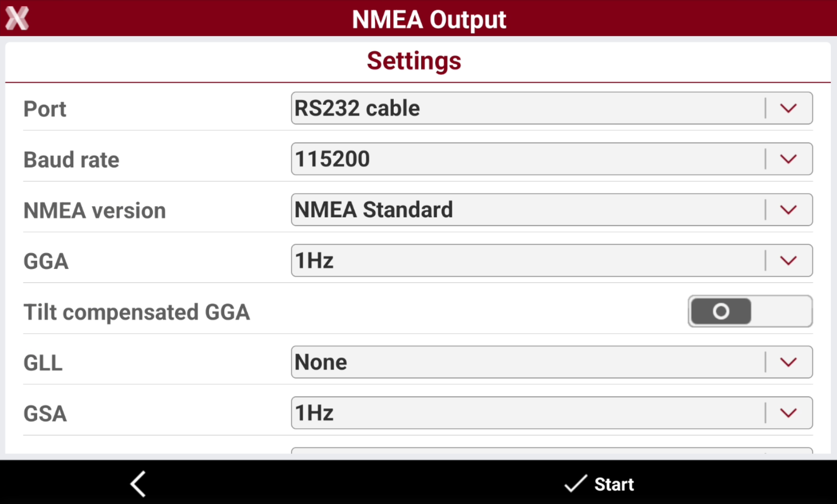Open the 115200 baud rate dropdown
837x504 pixels.
tap(552, 159)
